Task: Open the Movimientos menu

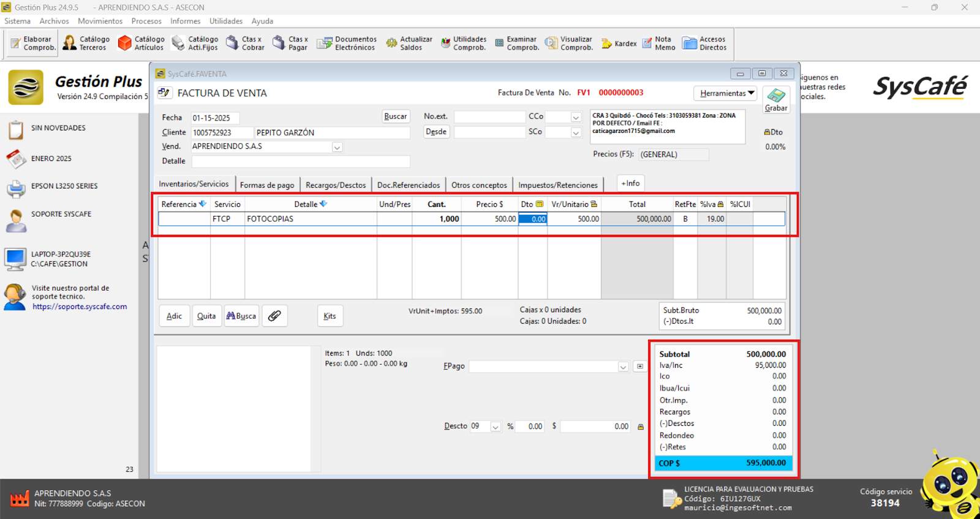Action: (x=100, y=21)
